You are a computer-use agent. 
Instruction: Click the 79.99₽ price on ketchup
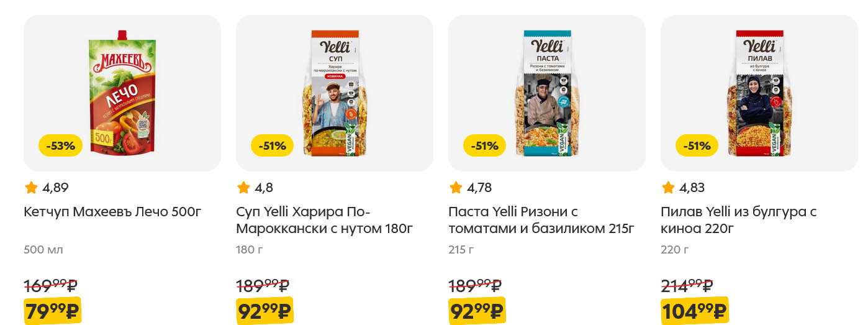click(53, 311)
